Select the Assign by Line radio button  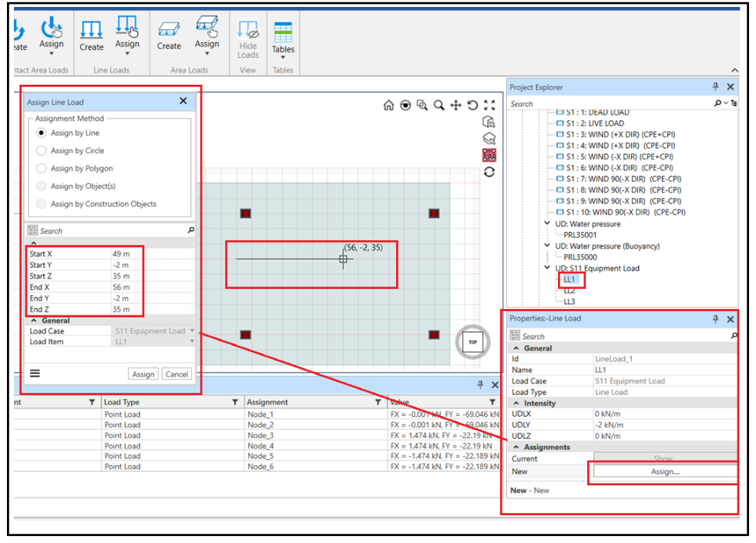point(42,133)
